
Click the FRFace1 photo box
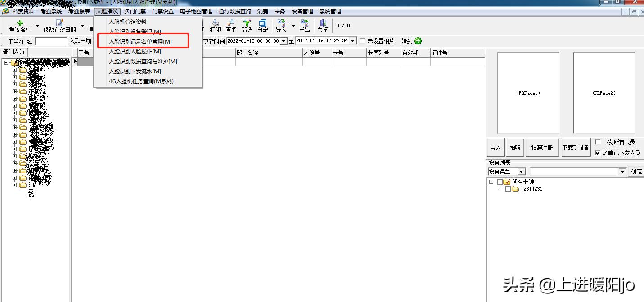(x=528, y=93)
